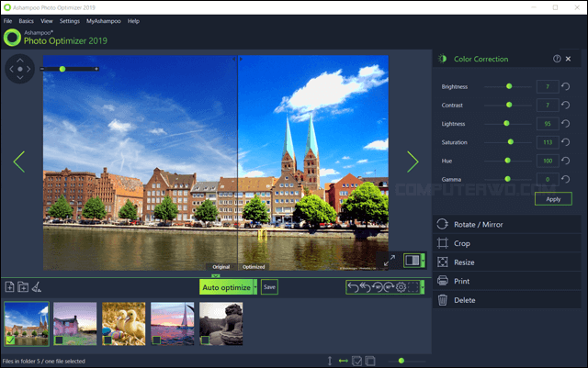This screenshot has width=588, height=368.
Task: Open the Print option
Action: [507, 281]
